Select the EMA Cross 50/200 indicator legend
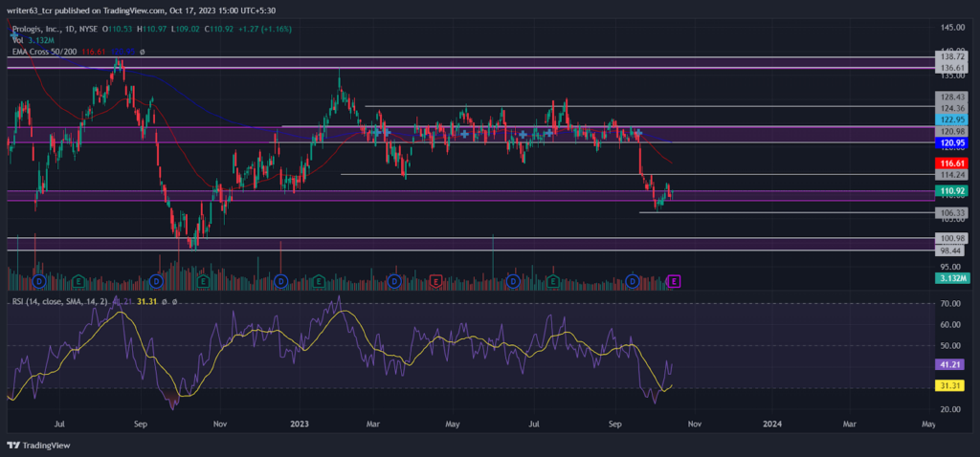The image size is (980, 457). [x=42, y=52]
